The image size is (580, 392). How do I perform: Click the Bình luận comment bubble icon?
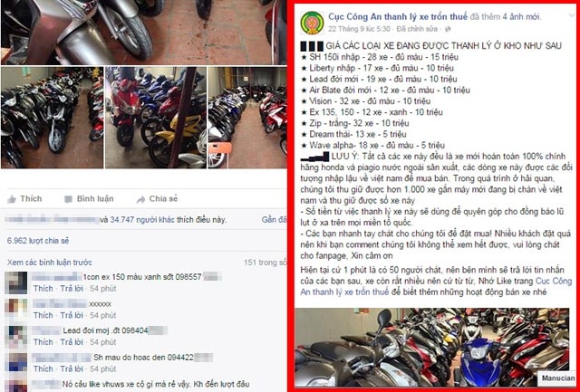tap(69, 199)
